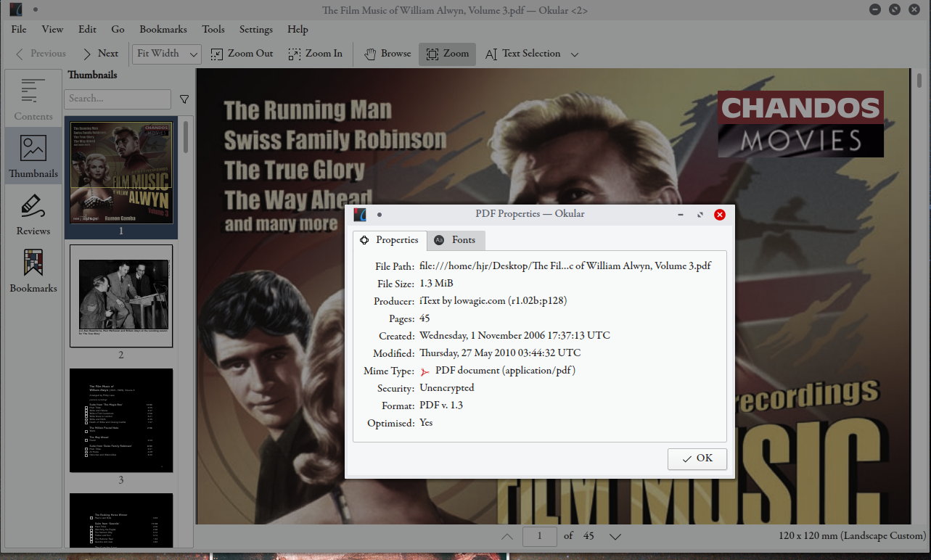Open the file path link in Properties
This screenshot has height=560, width=931.
click(564, 266)
